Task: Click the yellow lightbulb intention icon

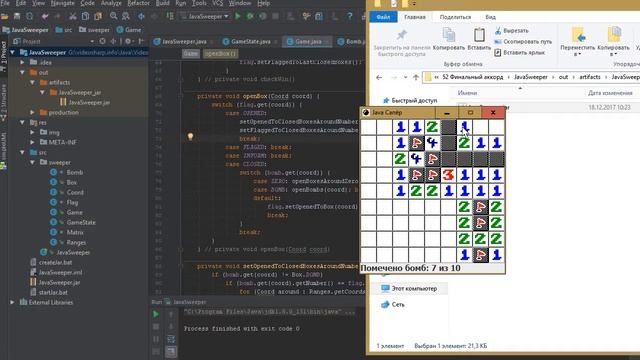Action: [190, 137]
